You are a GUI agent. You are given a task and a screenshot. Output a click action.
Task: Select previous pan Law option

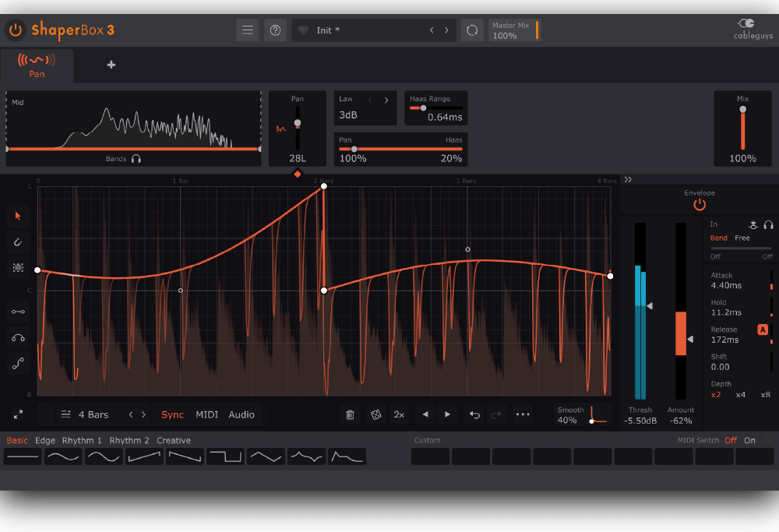click(370, 100)
